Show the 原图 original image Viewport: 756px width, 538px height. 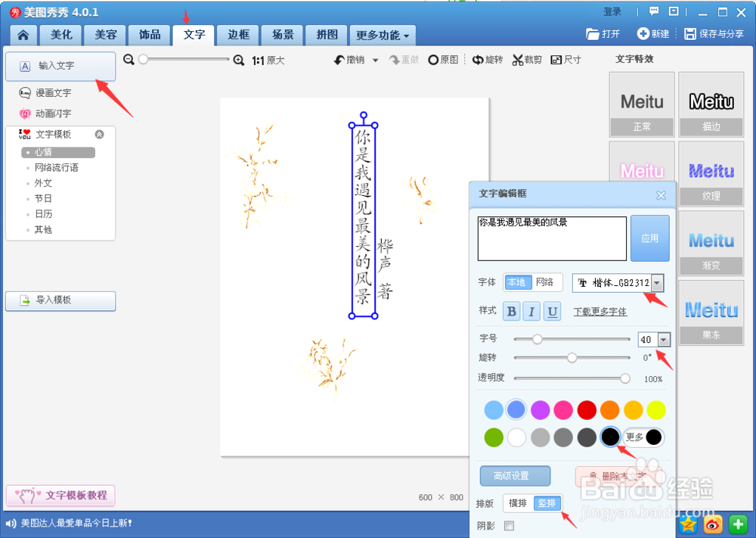tap(443, 60)
